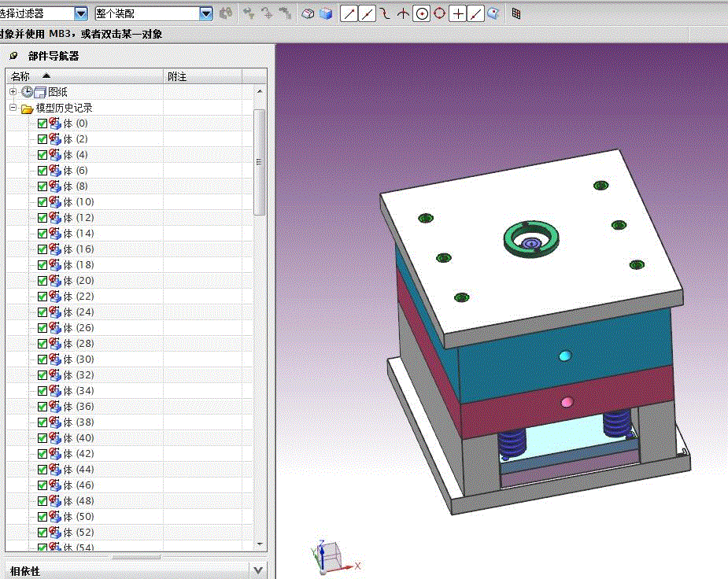Select the 体 (6) tree row label
Screen dimensions: 728x579
pos(76,171)
